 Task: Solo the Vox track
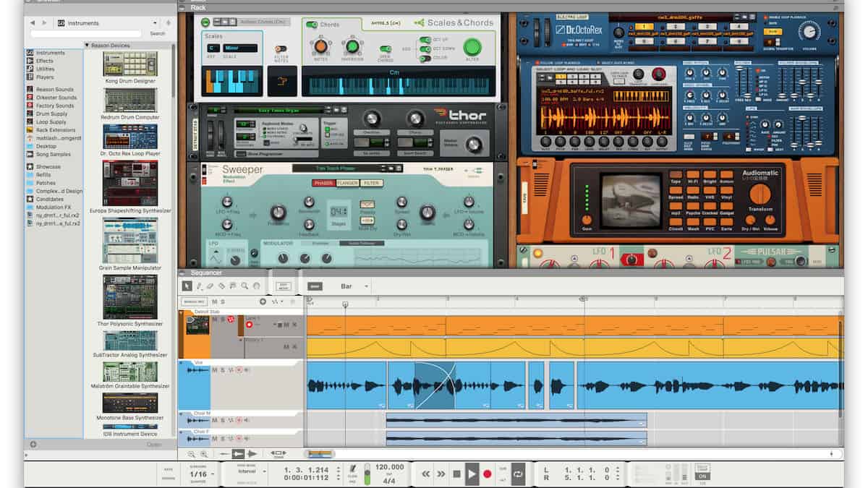point(223,370)
